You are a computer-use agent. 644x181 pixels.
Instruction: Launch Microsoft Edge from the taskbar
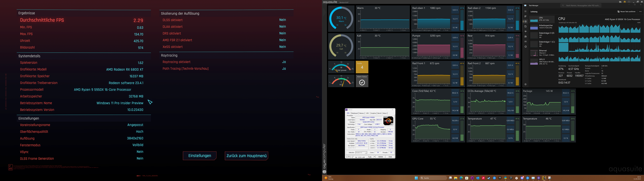462,178
